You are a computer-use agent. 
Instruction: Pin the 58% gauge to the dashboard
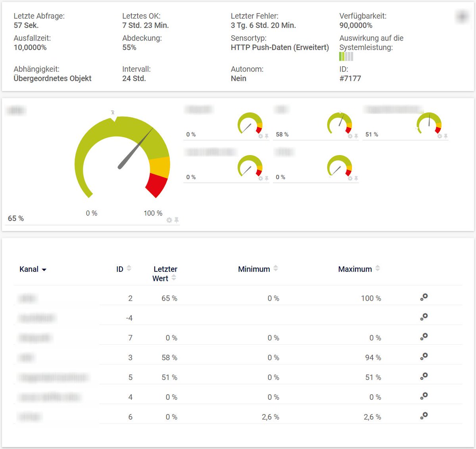click(357, 136)
